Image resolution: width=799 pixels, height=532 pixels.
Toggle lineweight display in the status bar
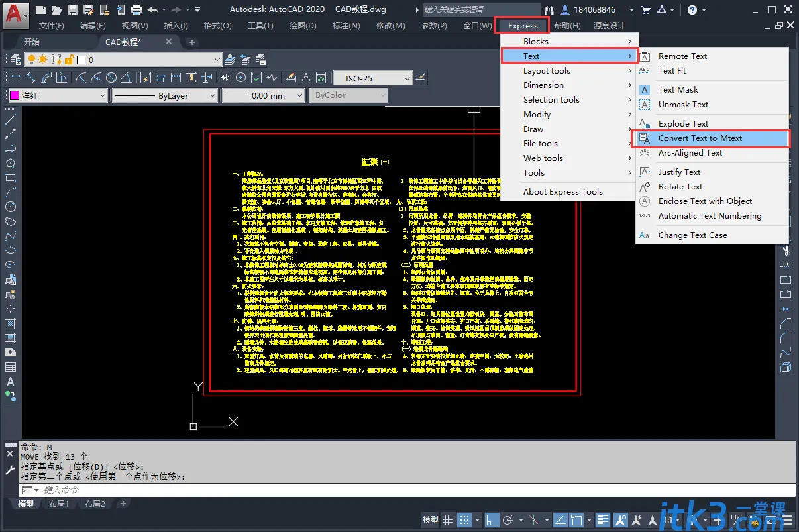coord(603,520)
